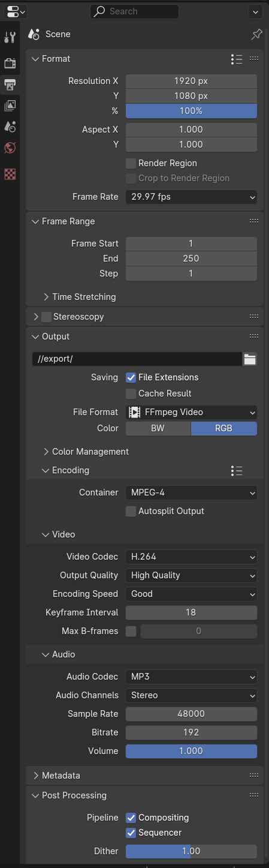This screenshot has width=269, height=868.
Task: Select RGB color mode
Action: coord(224,428)
